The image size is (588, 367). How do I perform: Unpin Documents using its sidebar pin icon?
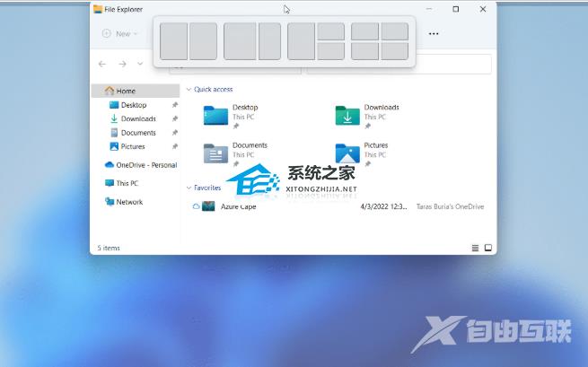(x=174, y=133)
